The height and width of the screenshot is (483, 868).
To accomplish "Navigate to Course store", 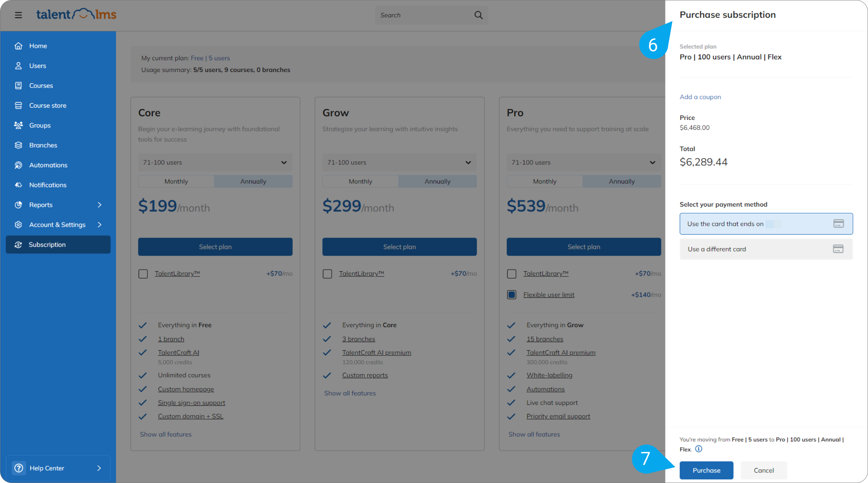I will tap(58, 106).
